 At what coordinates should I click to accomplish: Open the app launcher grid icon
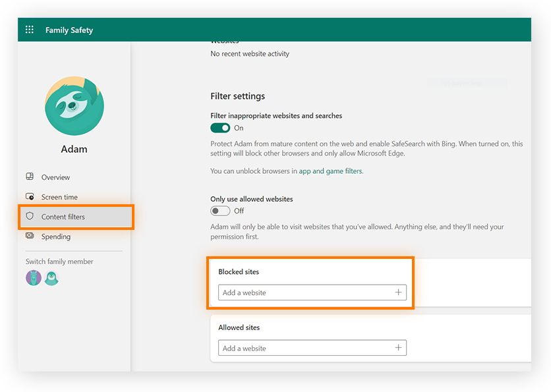click(30, 30)
